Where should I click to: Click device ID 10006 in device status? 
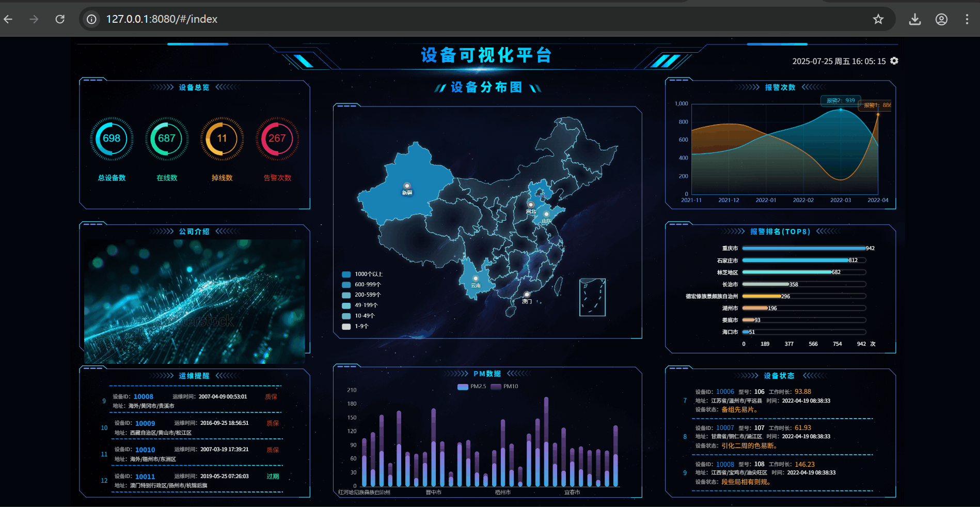click(x=725, y=392)
